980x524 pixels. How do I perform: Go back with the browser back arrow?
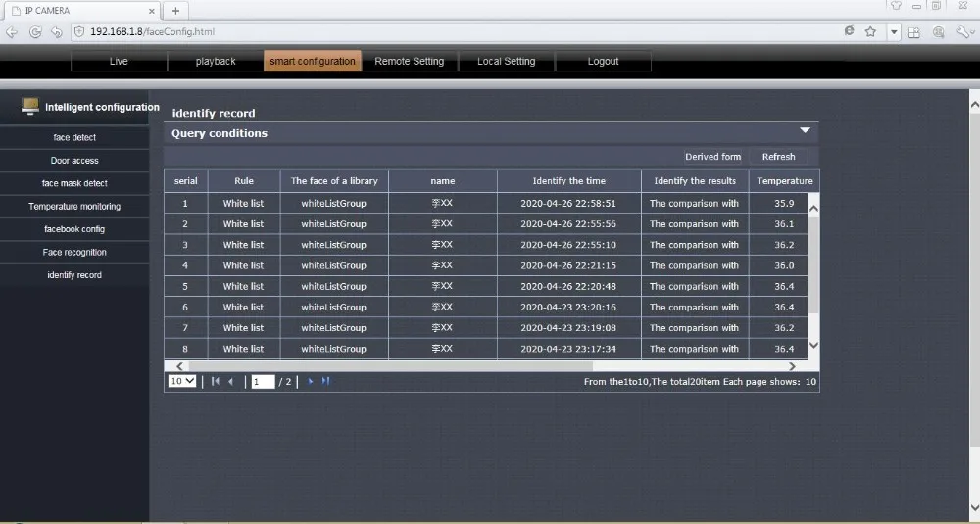point(12,32)
